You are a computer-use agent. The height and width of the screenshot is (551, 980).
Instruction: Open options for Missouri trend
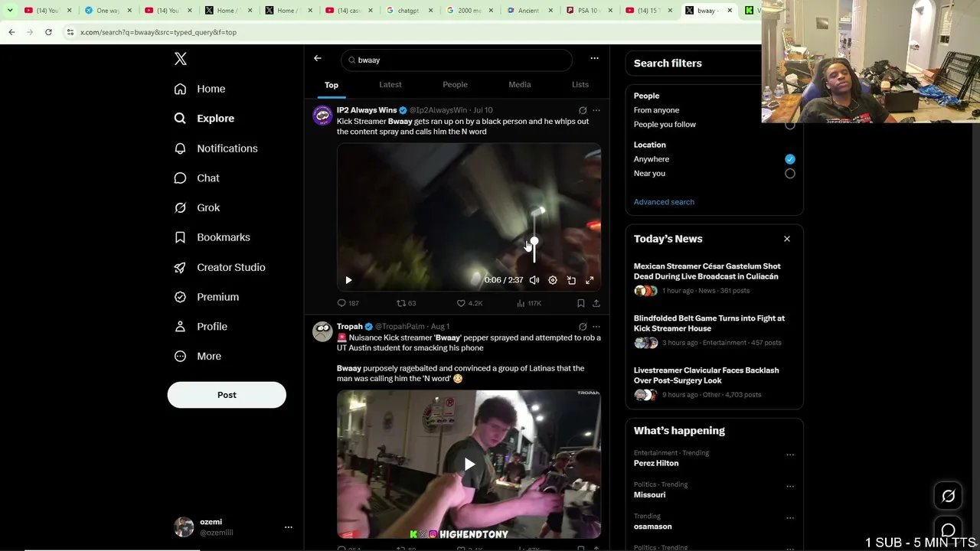[790, 486]
